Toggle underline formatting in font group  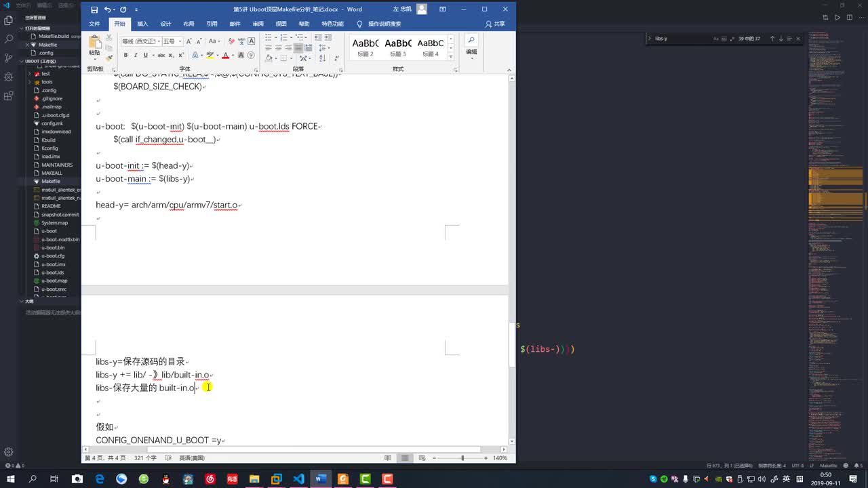coord(145,55)
